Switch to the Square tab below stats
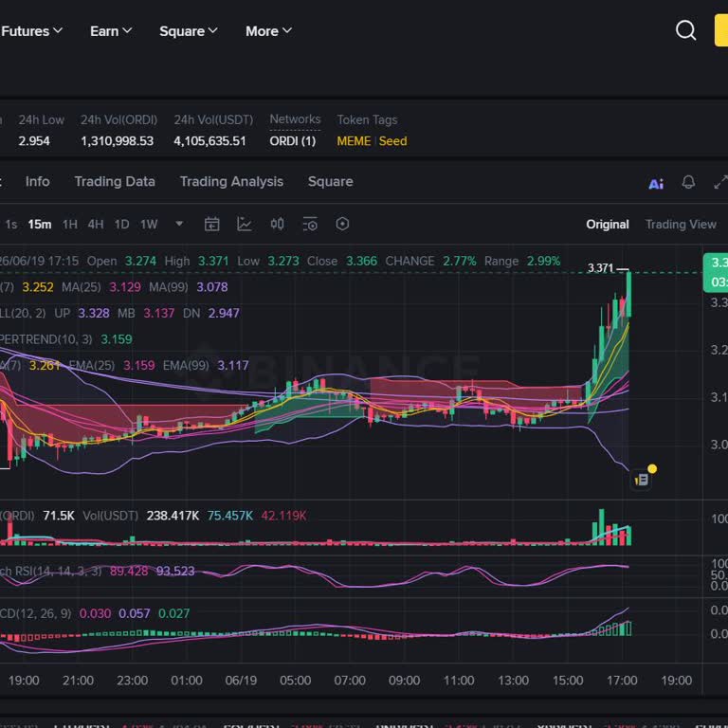 [x=331, y=182]
